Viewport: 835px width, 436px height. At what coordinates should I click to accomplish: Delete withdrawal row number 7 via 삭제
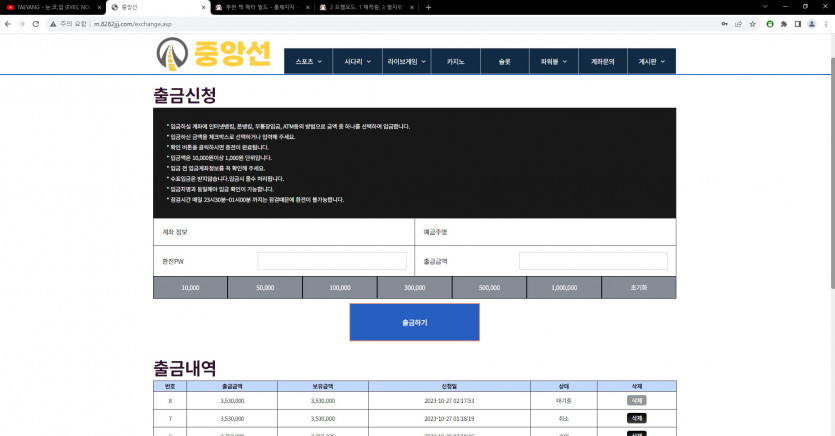636,418
